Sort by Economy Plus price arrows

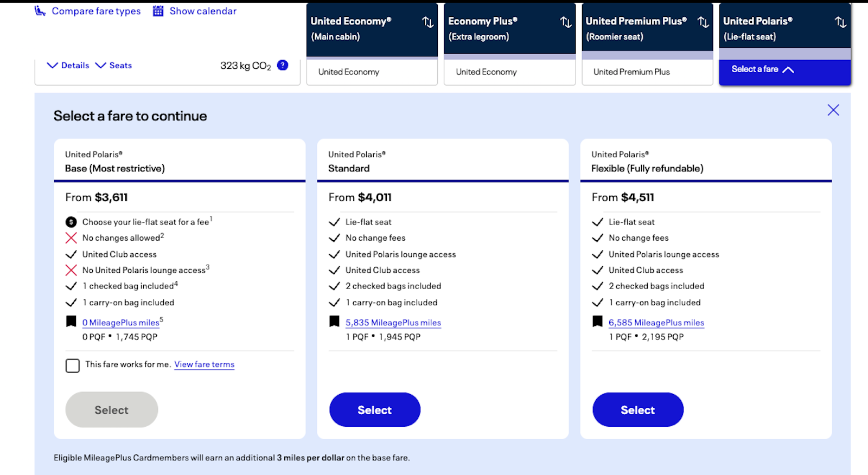[x=566, y=22]
